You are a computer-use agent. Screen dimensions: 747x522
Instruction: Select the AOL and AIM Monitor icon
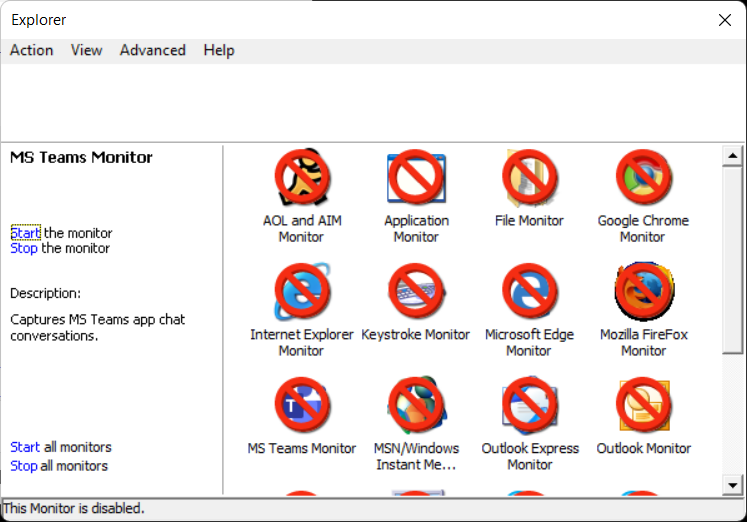(x=302, y=177)
